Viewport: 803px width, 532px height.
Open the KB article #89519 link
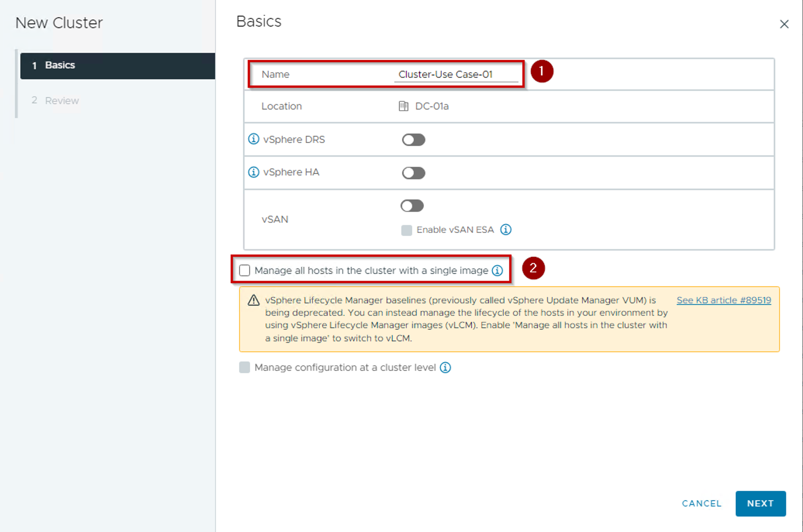[x=724, y=300]
